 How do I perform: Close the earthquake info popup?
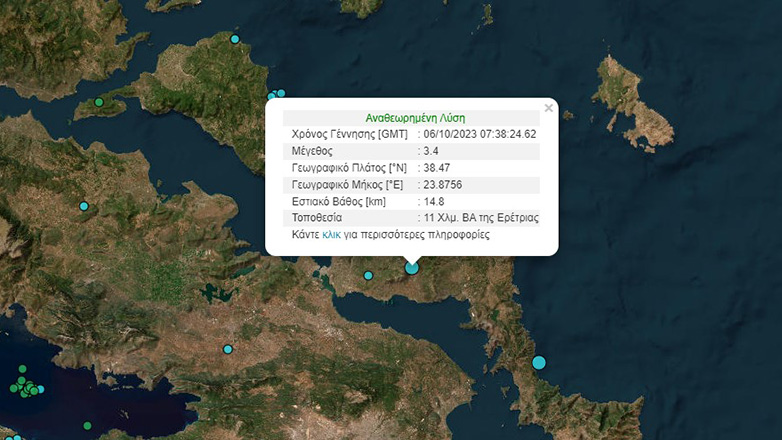(549, 108)
